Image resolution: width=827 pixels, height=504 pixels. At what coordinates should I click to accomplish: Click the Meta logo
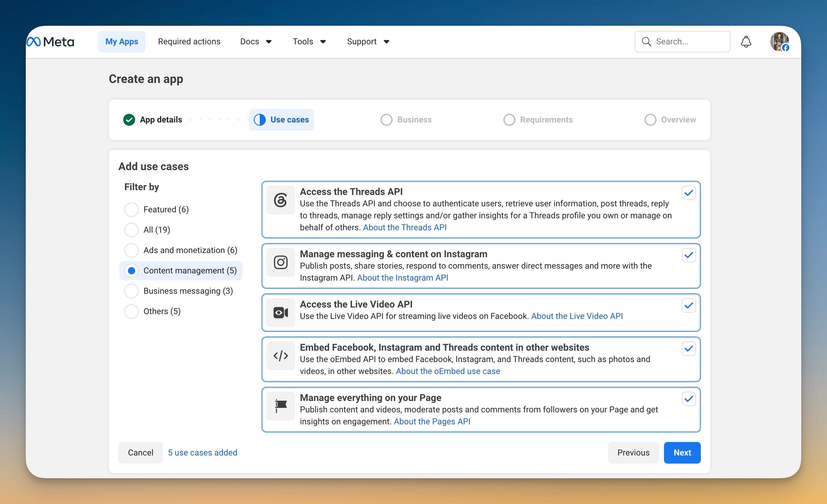(50, 42)
